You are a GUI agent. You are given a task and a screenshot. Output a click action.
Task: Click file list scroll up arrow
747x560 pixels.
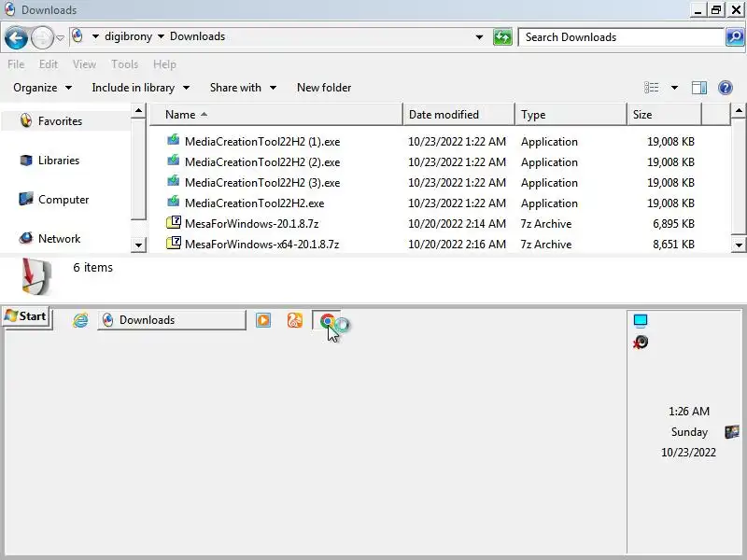(x=739, y=111)
